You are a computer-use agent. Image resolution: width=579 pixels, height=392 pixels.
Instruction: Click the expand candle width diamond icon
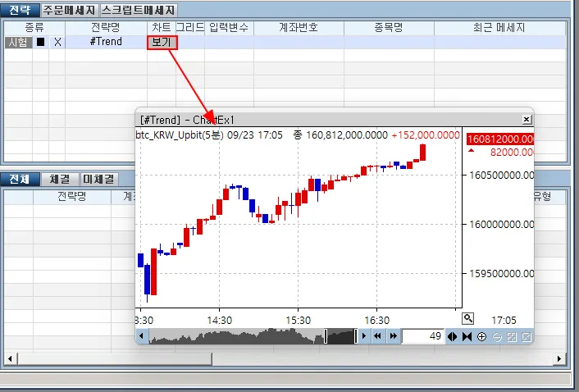click(x=453, y=336)
